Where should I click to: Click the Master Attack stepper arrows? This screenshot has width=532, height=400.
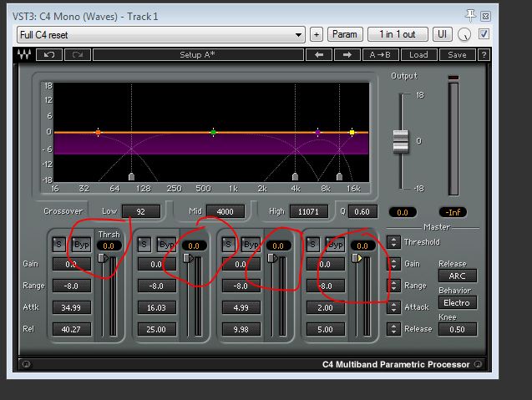click(393, 307)
